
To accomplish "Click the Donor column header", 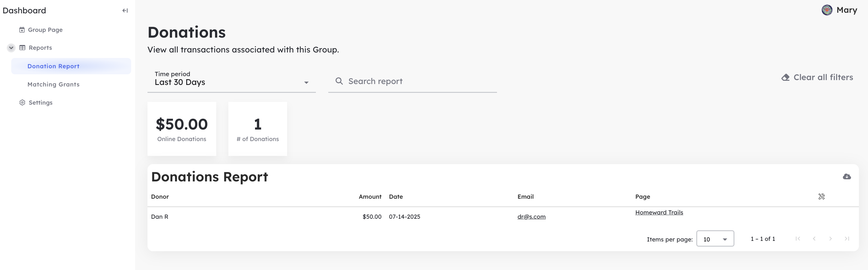I will [160, 196].
